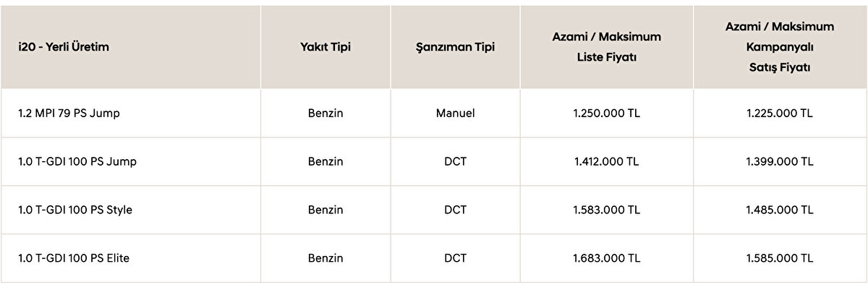The image size is (868, 290).
Task: Click the list price "1.412.000 TL"
Action: (606, 161)
